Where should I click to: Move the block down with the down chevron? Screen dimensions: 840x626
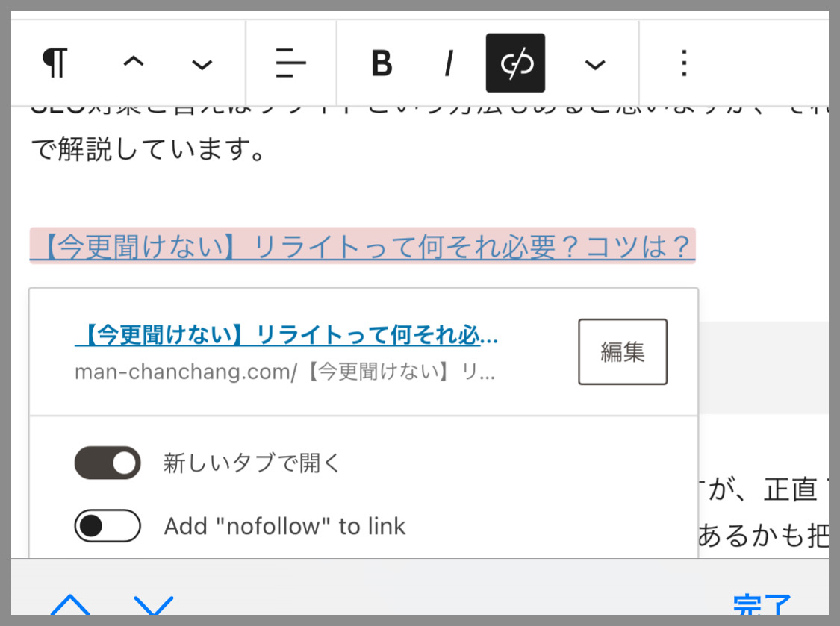tap(202, 65)
